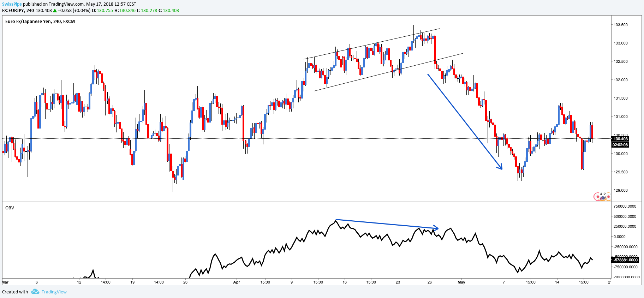Screen dimensions: 644x298
Task: Click the 132.000 price axis label
Action: 620,80
